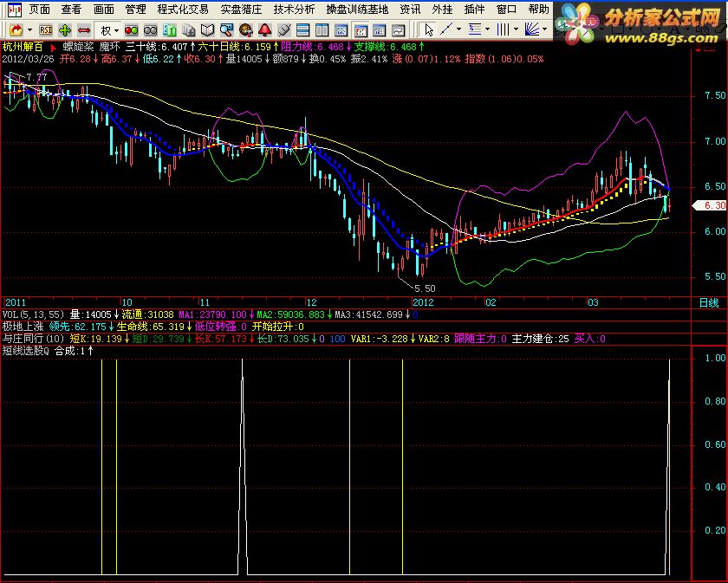Click the 6.30 current price tag
Image resolution: width=728 pixels, height=583 pixels.
click(710, 205)
